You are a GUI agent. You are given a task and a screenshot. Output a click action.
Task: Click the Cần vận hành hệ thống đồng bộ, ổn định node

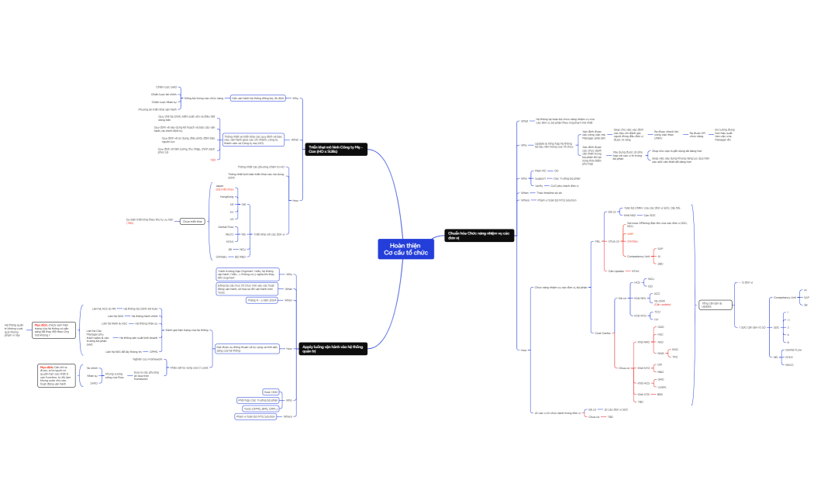[258, 98]
